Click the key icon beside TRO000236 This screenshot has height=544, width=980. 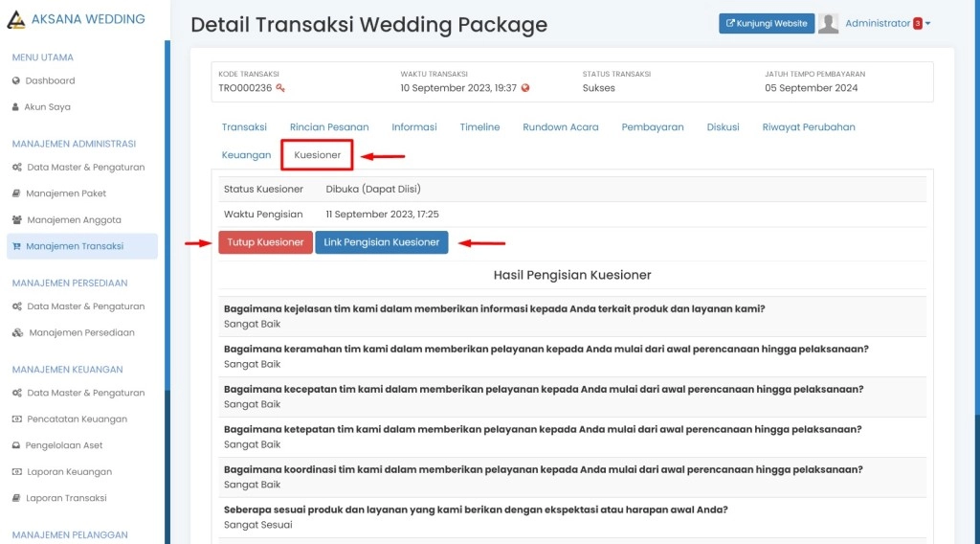click(x=280, y=88)
